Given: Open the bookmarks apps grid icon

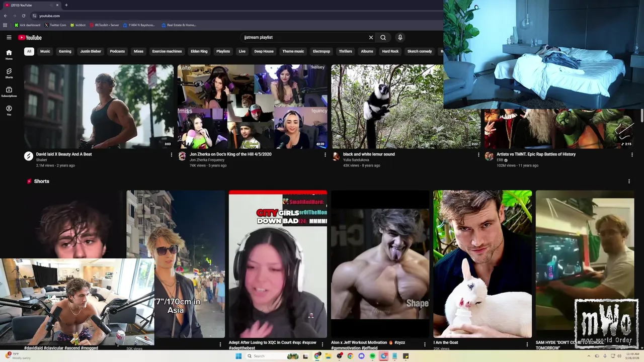Looking at the screenshot, I should pos(5,25).
